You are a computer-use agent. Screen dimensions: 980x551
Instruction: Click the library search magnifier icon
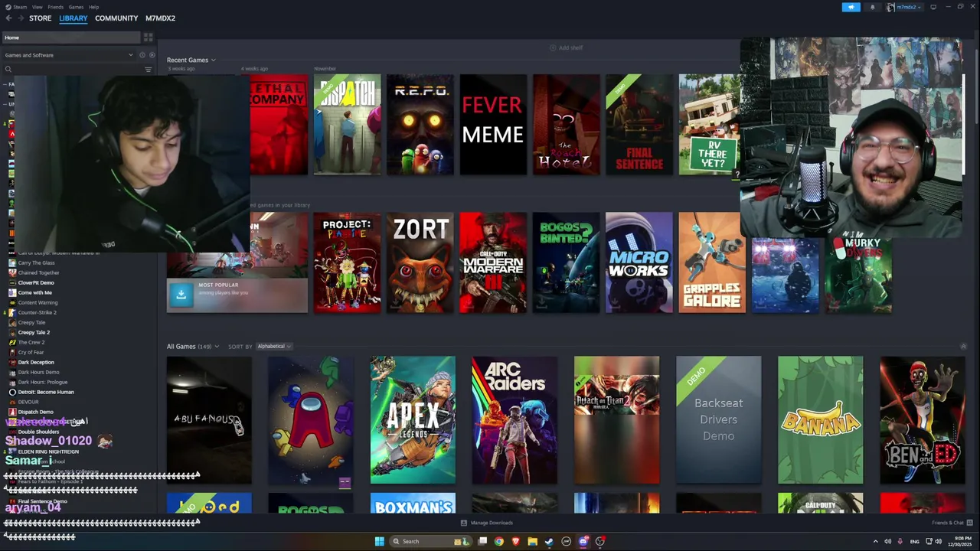(x=8, y=70)
